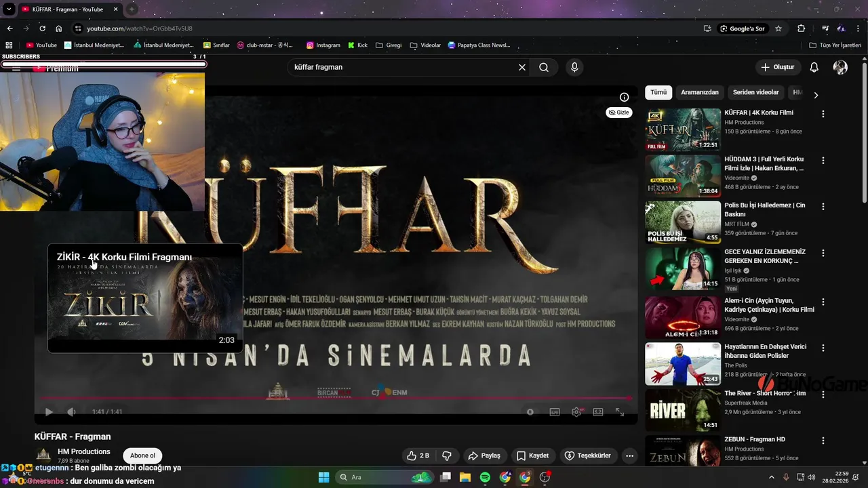Open YouTube notifications bell
Screen dimensions: 868x488
click(x=814, y=67)
